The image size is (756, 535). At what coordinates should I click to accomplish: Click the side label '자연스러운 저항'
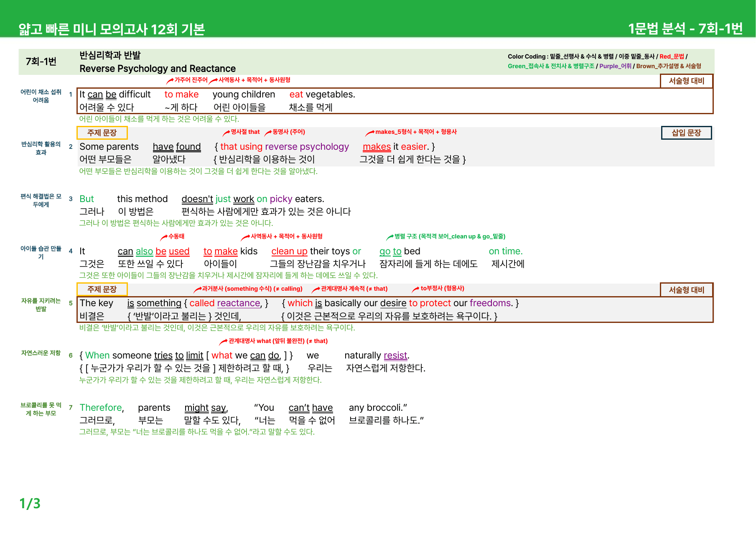pos(41,353)
